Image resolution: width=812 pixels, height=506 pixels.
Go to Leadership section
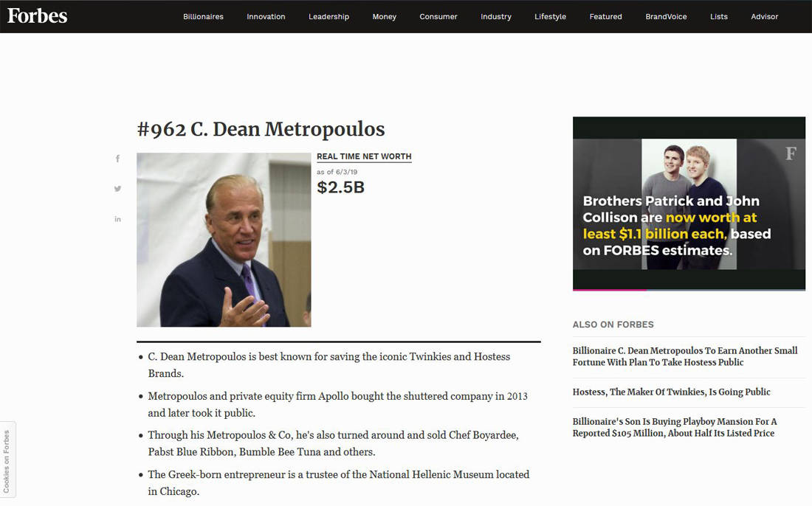click(328, 16)
